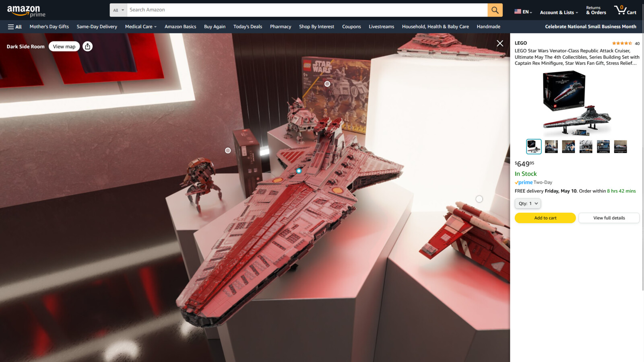Select the fourth product thumbnail
This screenshot has width=644, height=362.
coord(586,146)
